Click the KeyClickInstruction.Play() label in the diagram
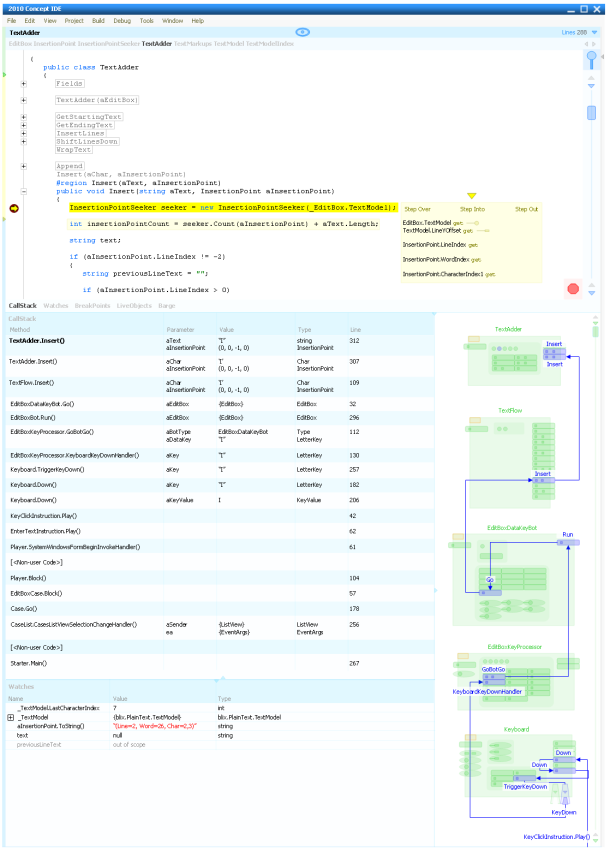The height and width of the screenshot is (851, 610). pyautogui.click(x=556, y=837)
